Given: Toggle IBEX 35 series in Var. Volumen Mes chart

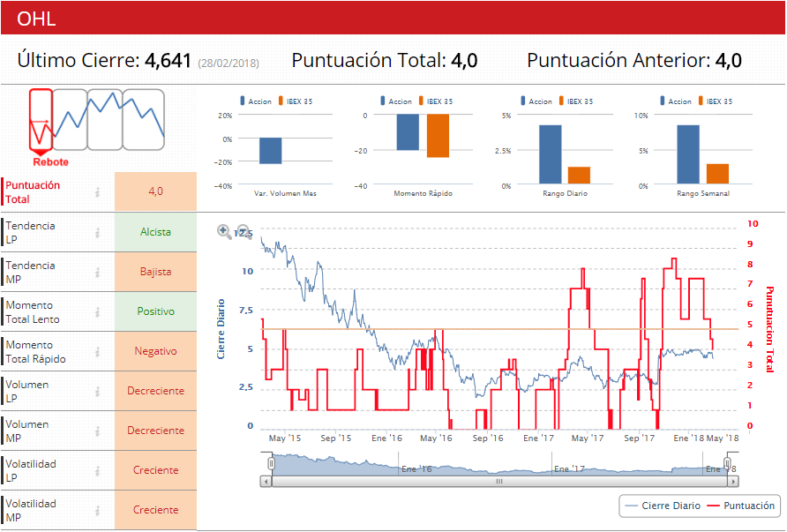Looking at the screenshot, I should pos(296,101).
